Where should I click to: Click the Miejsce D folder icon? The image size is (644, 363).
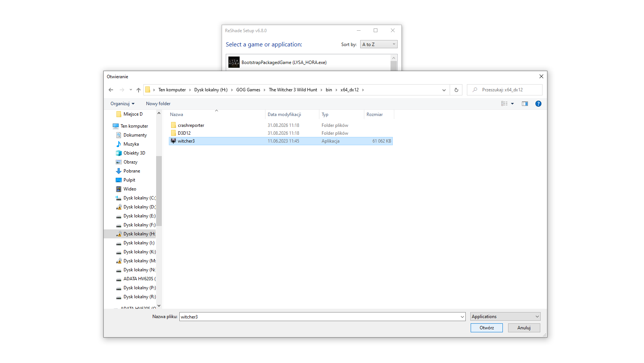(119, 114)
